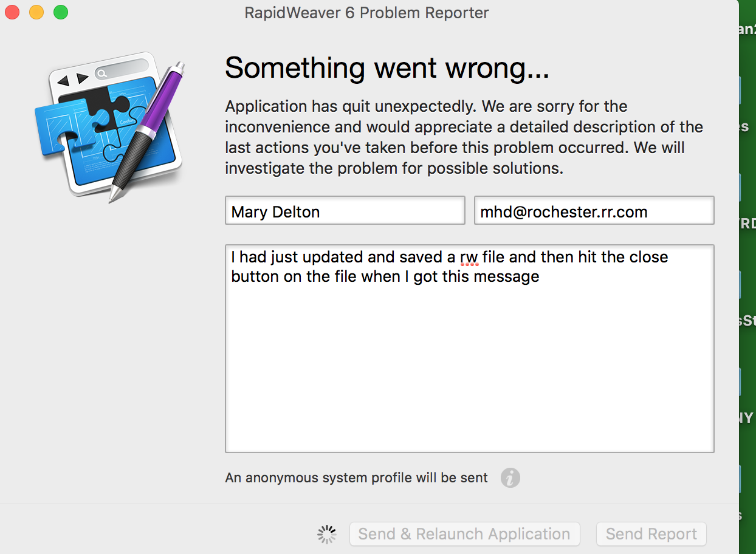Zoom the window with the green button
Screen dimensions: 756x554
click(x=61, y=12)
